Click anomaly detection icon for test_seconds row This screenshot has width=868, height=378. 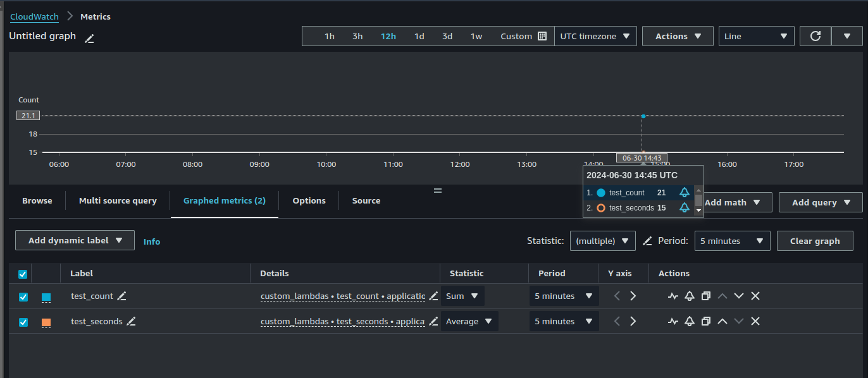click(673, 321)
